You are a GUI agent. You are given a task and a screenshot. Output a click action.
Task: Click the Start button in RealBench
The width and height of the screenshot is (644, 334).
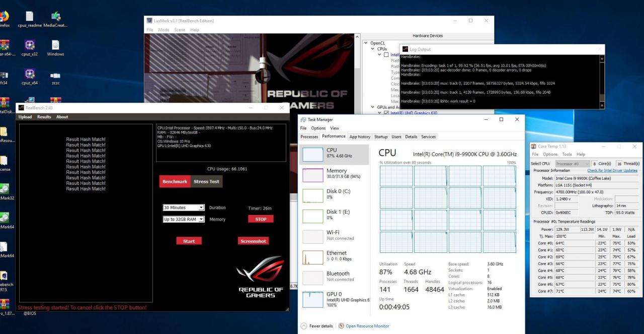(x=189, y=241)
